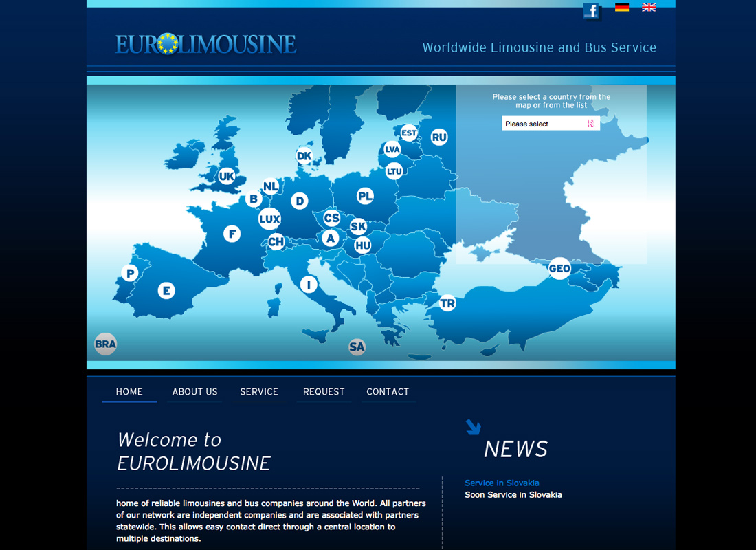Select the BRA marker on the map
Screen dimensions: 756x550
(x=105, y=344)
